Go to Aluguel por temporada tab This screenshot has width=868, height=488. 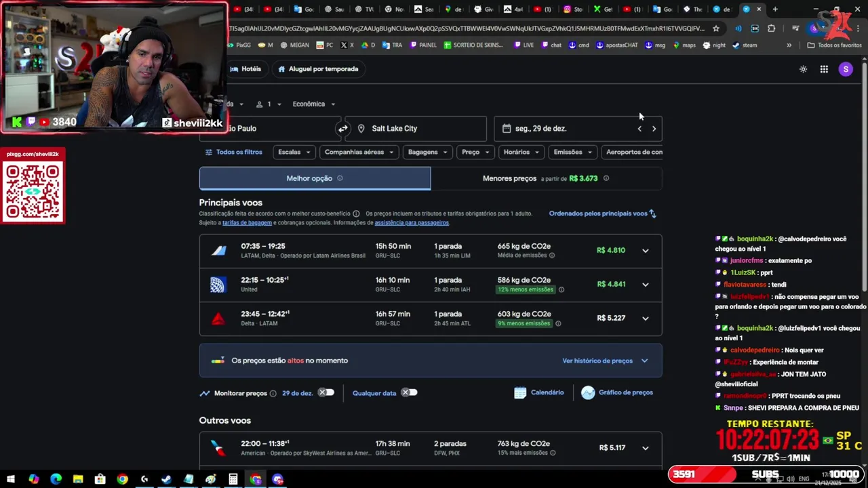pos(318,69)
